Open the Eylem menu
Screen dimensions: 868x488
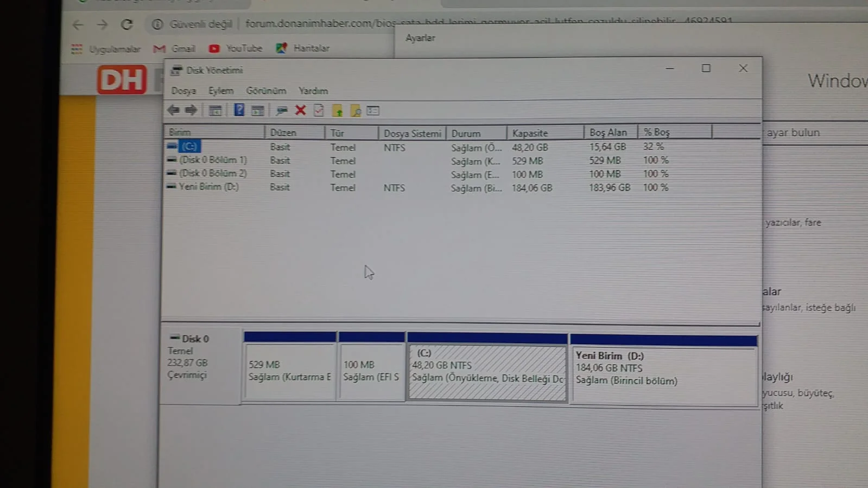pos(221,91)
